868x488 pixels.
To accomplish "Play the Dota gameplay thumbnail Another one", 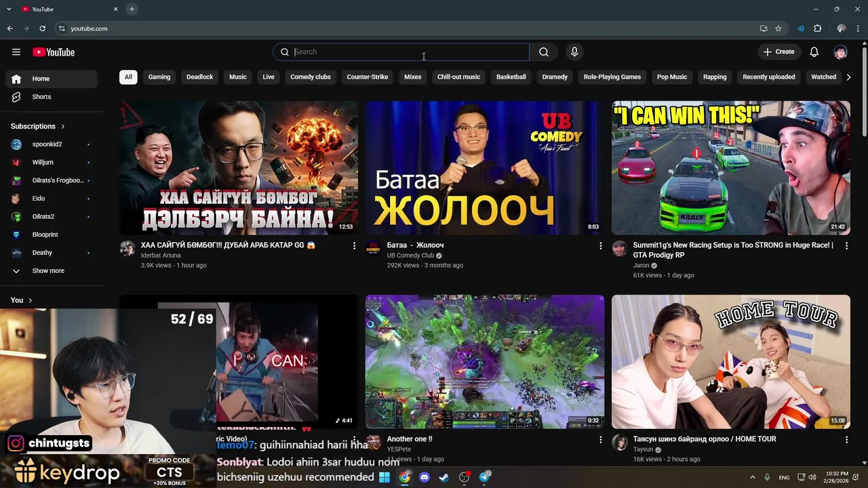I will 485,361.
